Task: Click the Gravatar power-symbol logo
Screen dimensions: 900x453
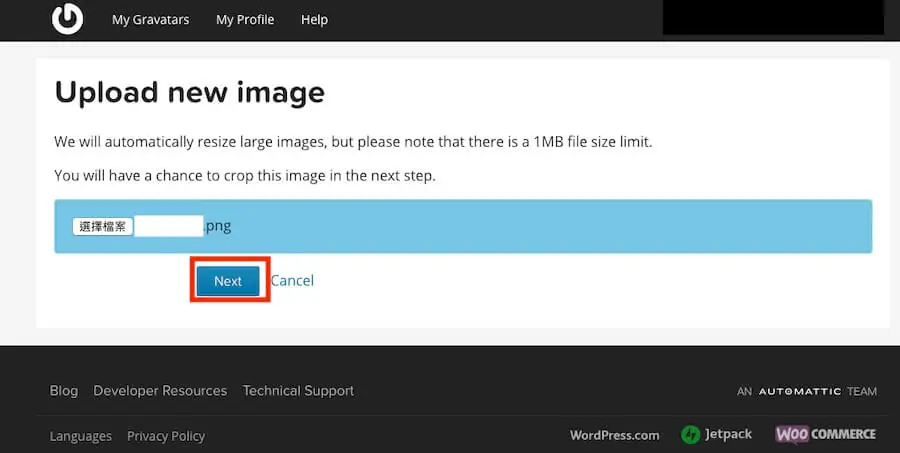Action: click(67, 18)
